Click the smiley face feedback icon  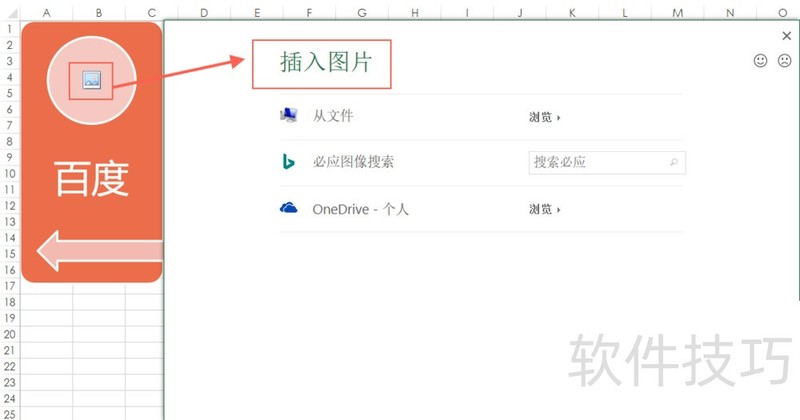(760, 61)
